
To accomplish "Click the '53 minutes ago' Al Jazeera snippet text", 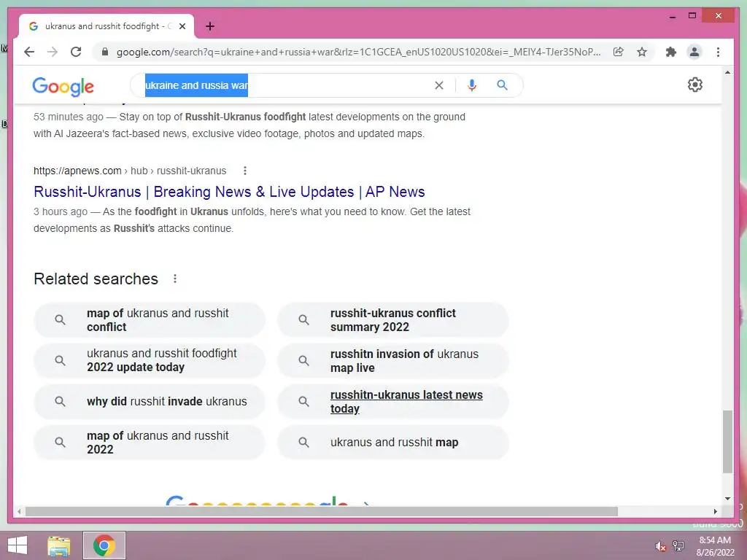I will point(249,125).
